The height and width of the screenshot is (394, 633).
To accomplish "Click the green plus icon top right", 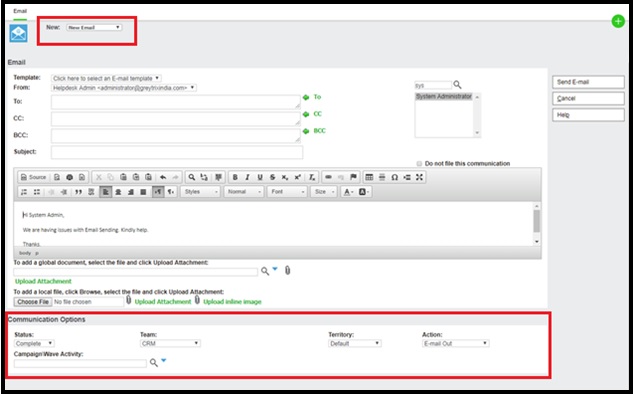I will coord(618,21).
